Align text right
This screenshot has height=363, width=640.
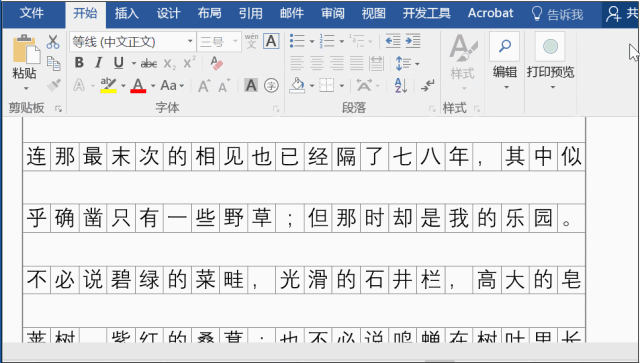(x=337, y=63)
